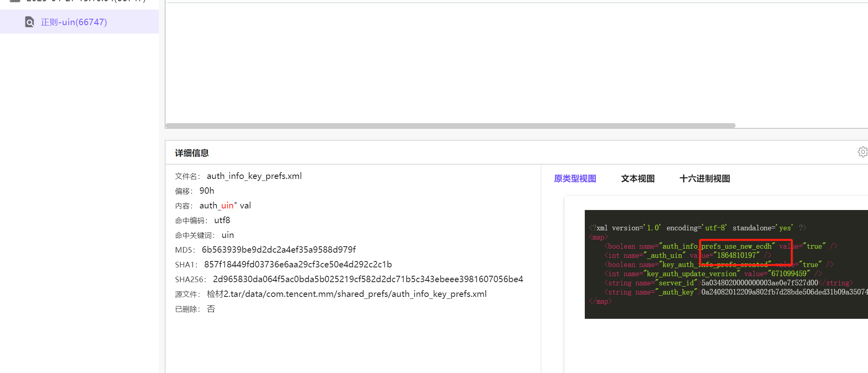Click the horizontal scrollbar in the upper panel
The width and height of the screenshot is (868, 373).
pos(450,126)
